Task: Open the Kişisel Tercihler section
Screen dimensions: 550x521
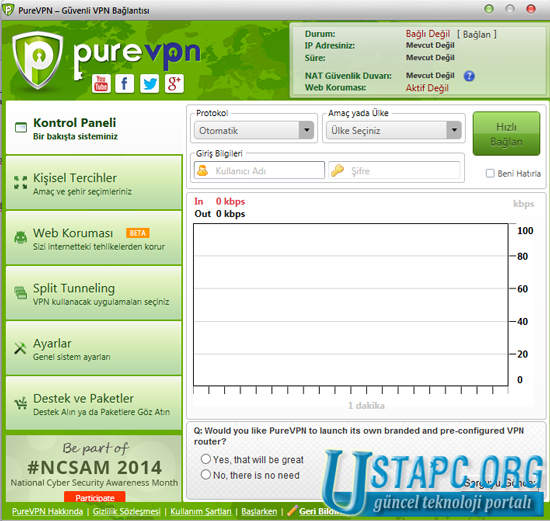Action: point(94,182)
